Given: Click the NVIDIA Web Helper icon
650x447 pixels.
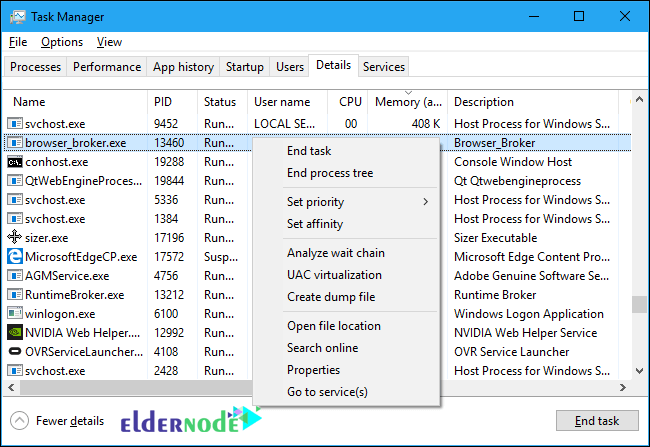Looking at the screenshot, I should 15,333.
